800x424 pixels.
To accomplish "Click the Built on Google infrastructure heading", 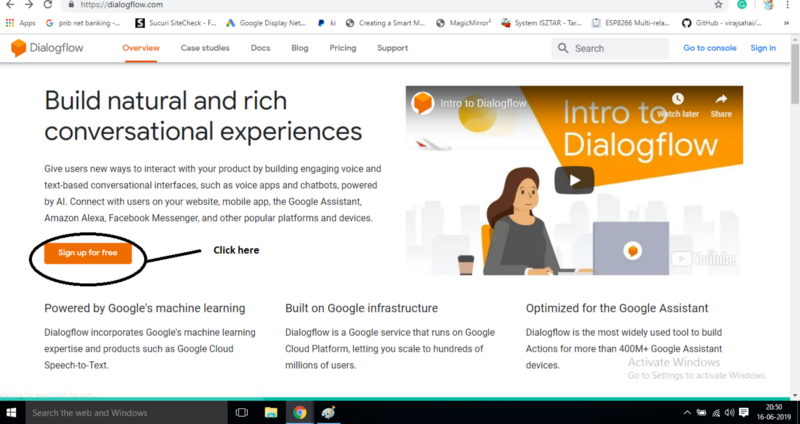I will (x=361, y=308).
